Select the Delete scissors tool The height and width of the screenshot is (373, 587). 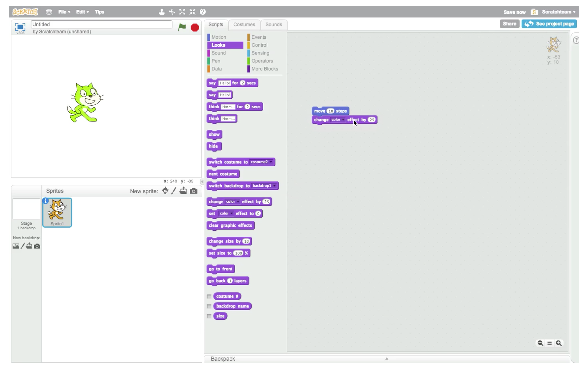click(x=172, y=12)
